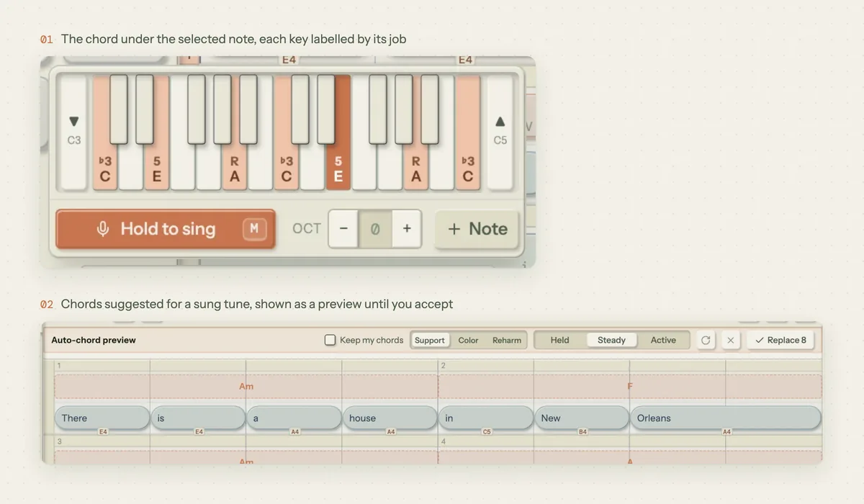Click measure number 4 in the timeline
Screen dimensions: 864x504
tap(443, 441)
